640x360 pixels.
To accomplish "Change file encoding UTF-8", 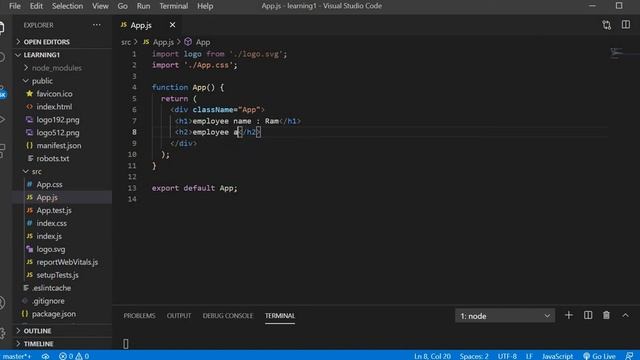I will pos(507,356).
